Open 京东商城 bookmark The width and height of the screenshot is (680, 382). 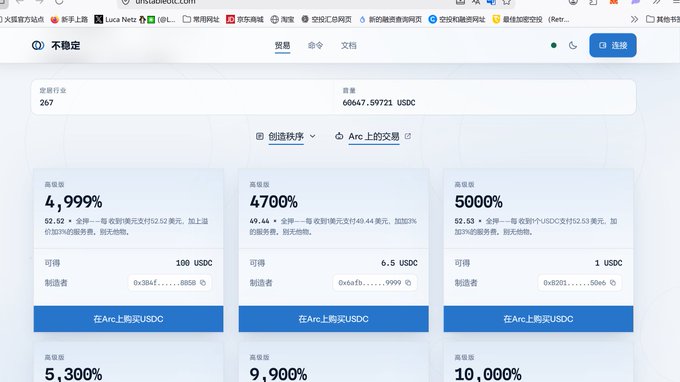click(x=245, y=20)
